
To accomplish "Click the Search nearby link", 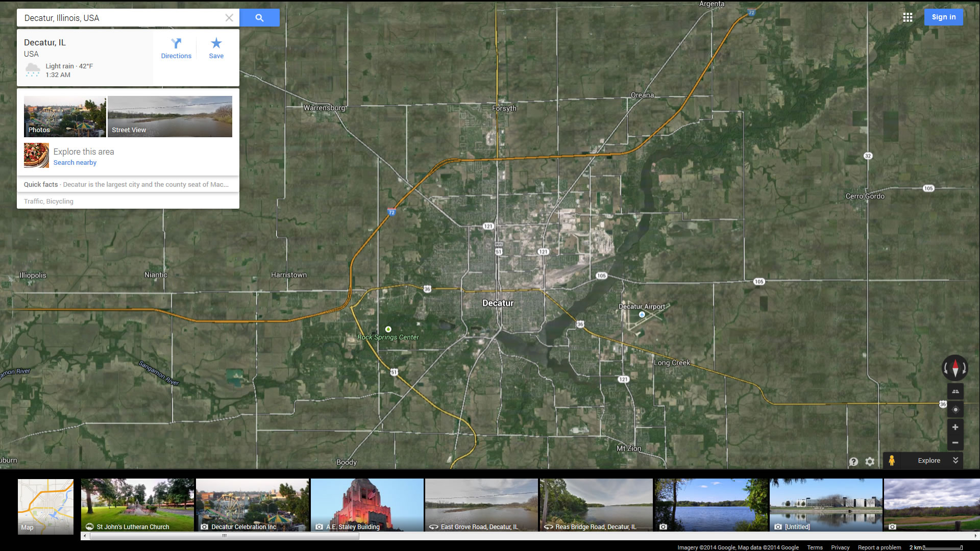I will pos(75,163).
